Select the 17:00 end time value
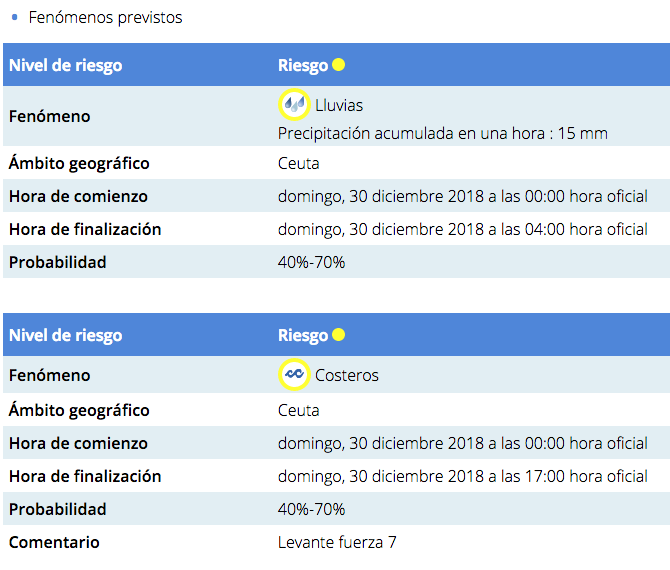 (462, 476)
